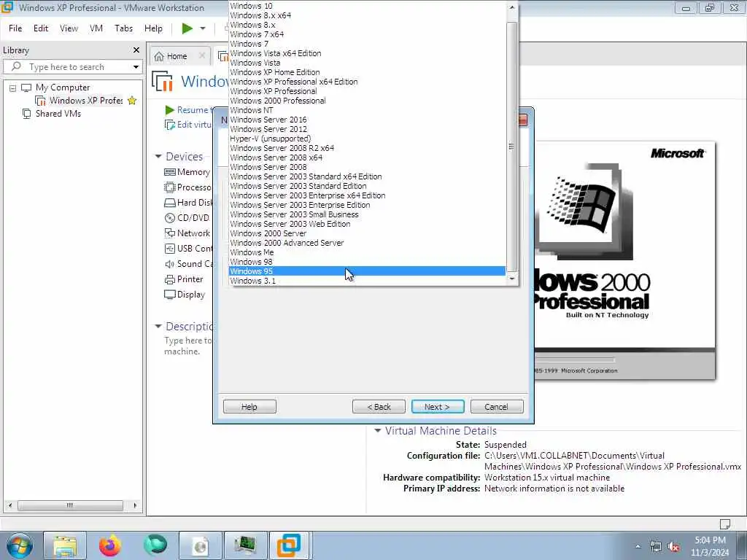
Task: Pick Windows NT from the list
Action: point(367,110)
